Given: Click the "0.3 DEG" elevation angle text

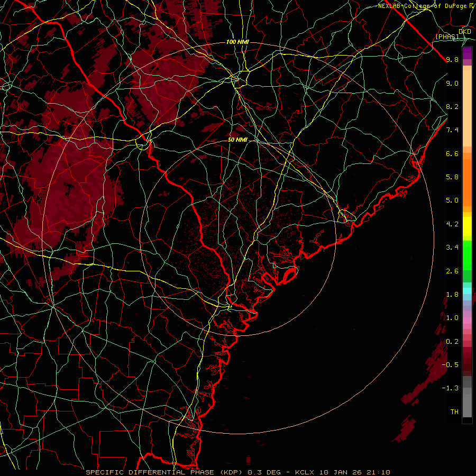Looking at the screenshot, I should (x=264, y=472).
